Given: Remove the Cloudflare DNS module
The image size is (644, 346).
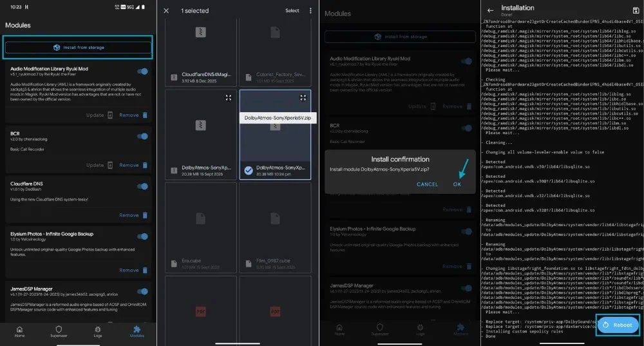Looking at the screenshot, I should point(133,215).
